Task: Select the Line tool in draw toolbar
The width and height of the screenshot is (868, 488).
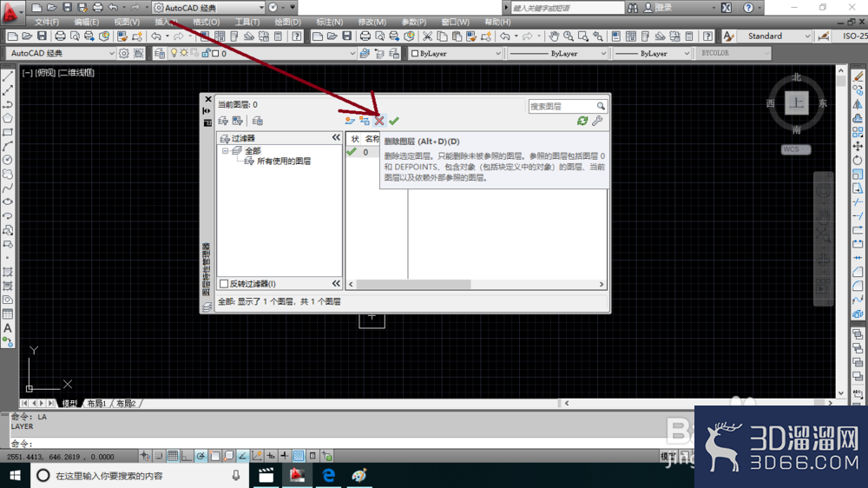Action: pos(8,76)
